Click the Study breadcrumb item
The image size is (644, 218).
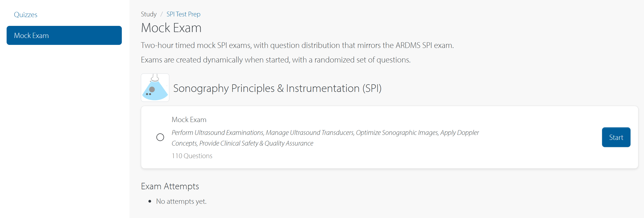149,14
